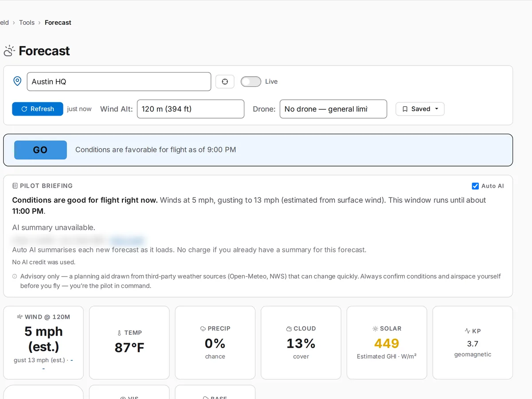Click the rain cloud icon beside PRECIP

(203, 329)
